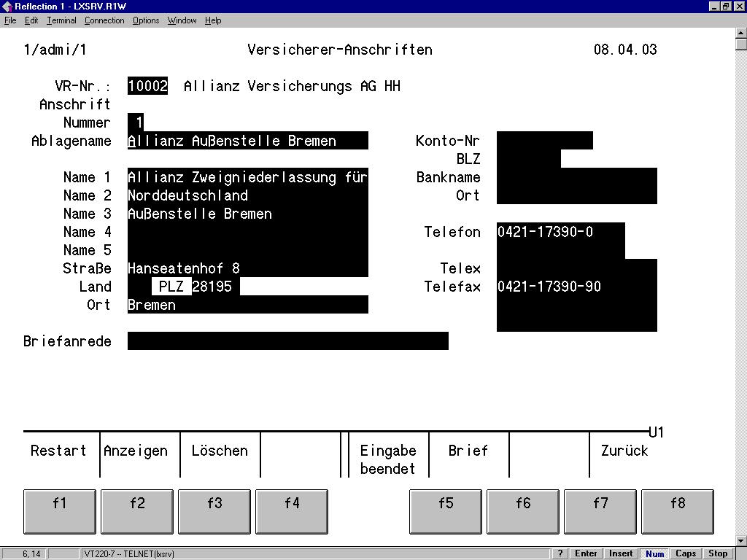The image size is (747, 560).
Task: Click the Ablagename field Allianz Außenstelle Bremen
Action: 248,141
